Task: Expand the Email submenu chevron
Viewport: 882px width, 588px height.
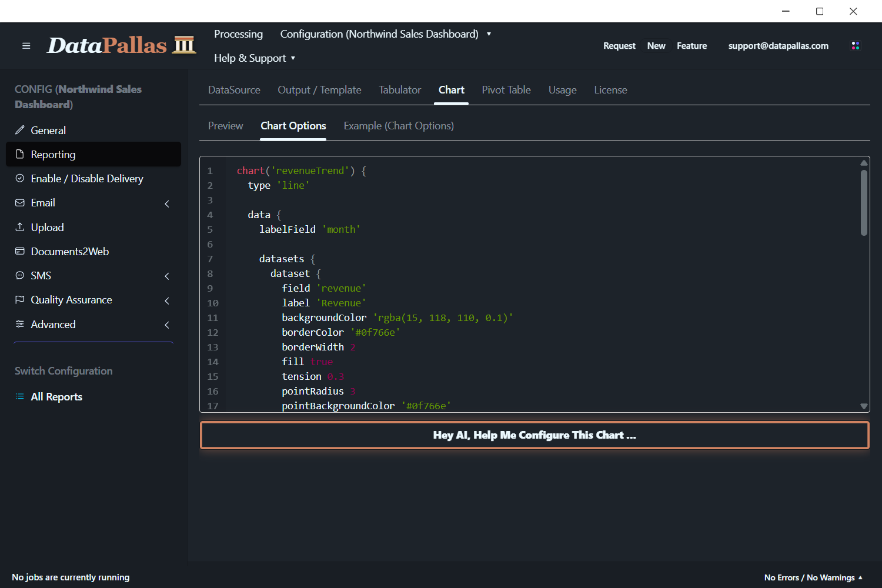Action: [167, 203]
